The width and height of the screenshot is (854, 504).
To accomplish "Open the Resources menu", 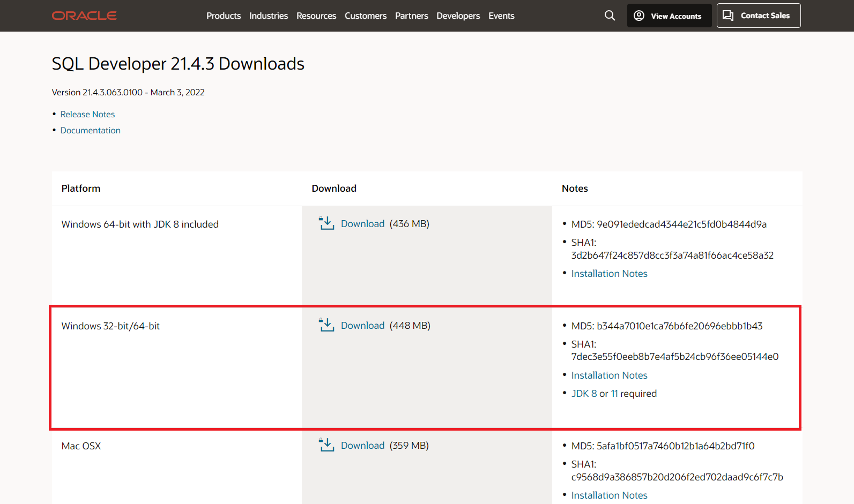I will 316,16.
